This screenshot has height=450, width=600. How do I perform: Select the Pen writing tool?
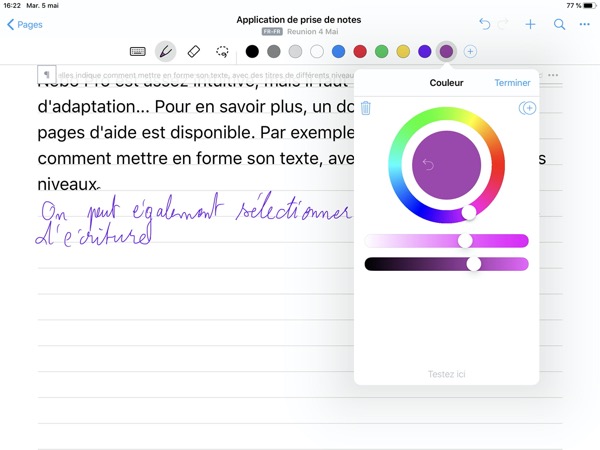pyautogui.click(x=166, y=51)
